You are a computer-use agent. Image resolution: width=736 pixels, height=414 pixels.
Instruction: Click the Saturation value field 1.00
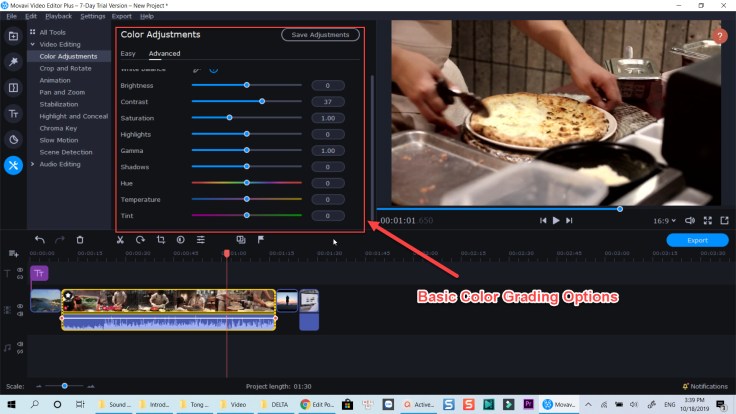(328, 118)
